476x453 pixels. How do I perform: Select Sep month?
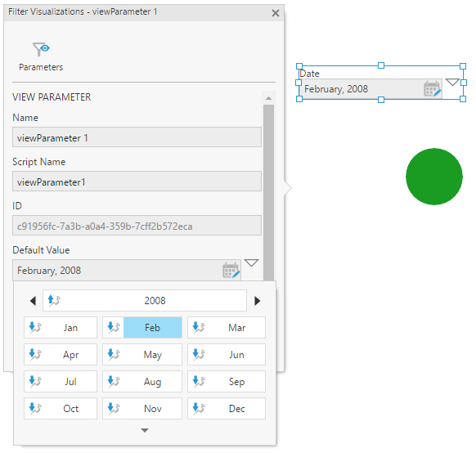[237, 382]
